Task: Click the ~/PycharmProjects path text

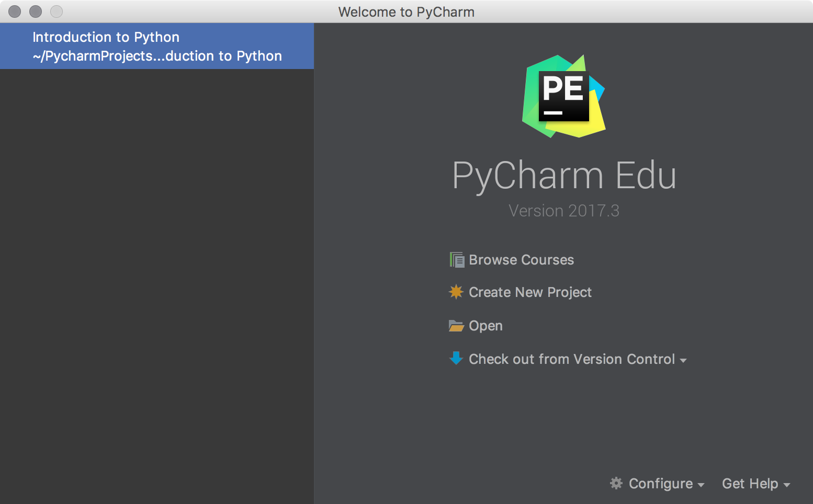Action: click(x=157, y=56)
